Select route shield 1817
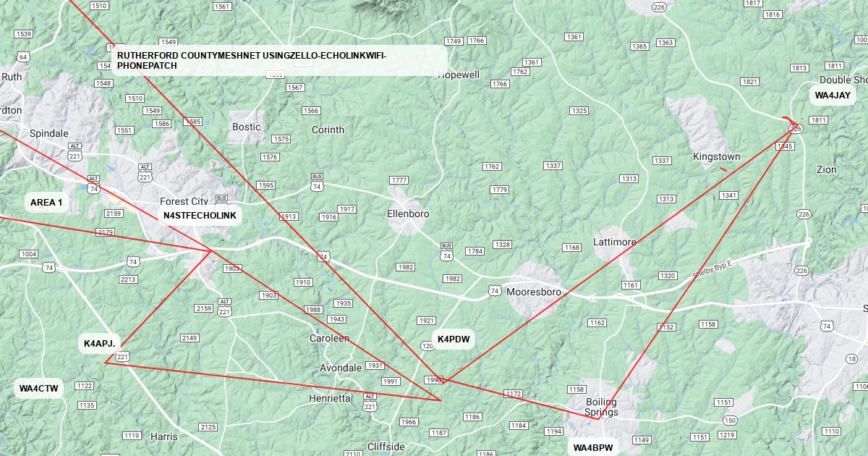The image size is (868, 456). click(753, 4)
